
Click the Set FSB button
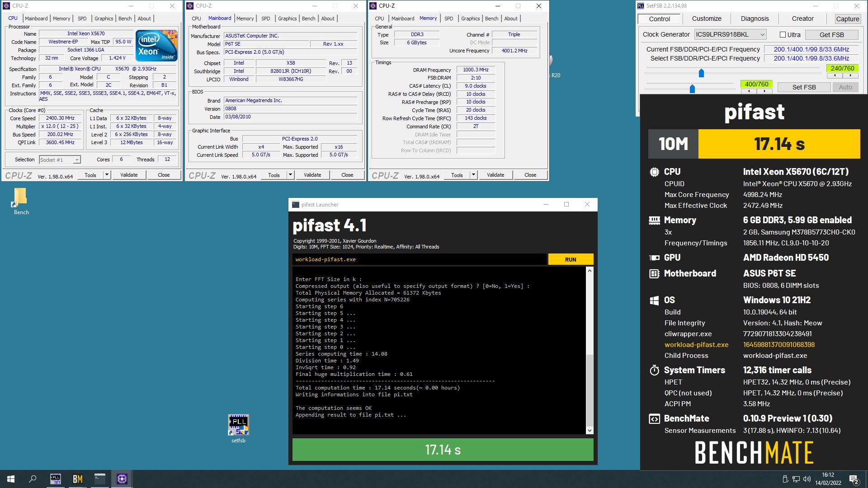pos(804,87)
